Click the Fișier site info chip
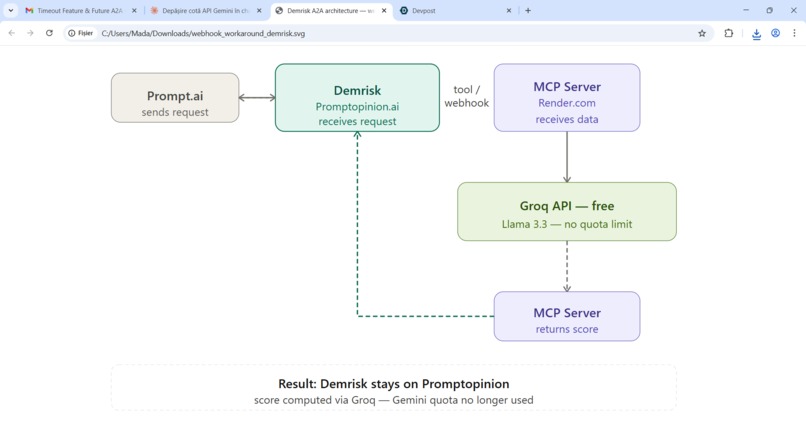Viewport: 806px width, 428px height. 81,33
